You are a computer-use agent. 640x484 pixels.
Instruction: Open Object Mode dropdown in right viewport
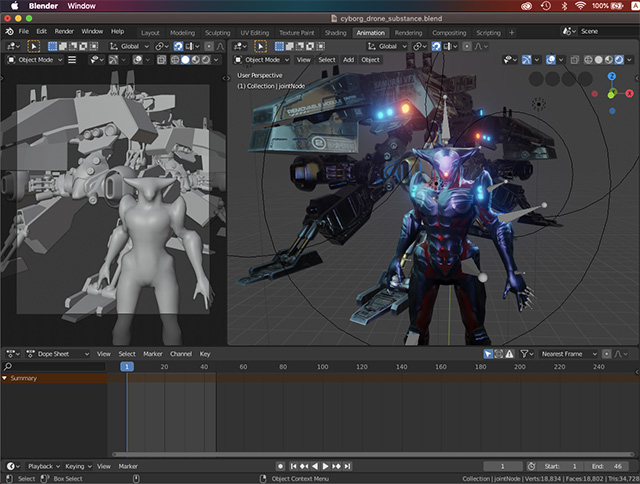[x=262, y=60]
